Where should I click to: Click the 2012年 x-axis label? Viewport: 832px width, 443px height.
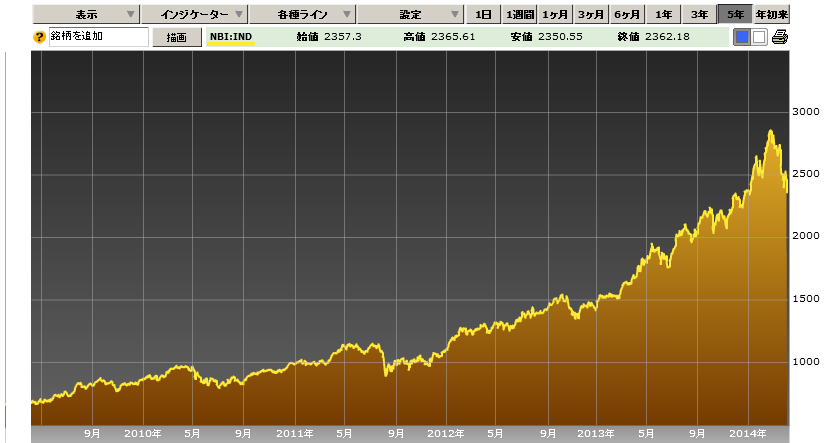point(446,434)
